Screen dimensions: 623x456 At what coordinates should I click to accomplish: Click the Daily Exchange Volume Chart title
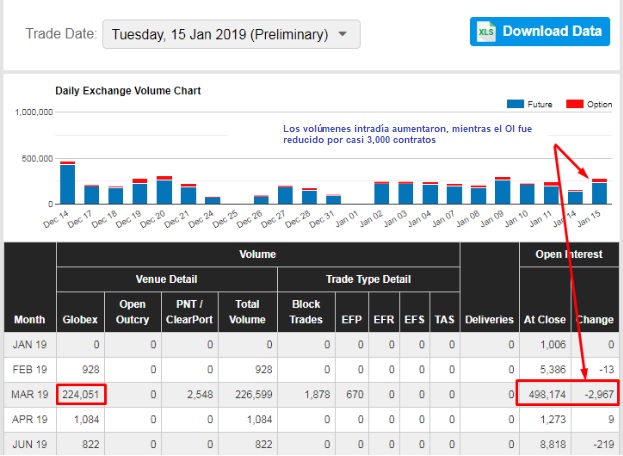(128, 91)
